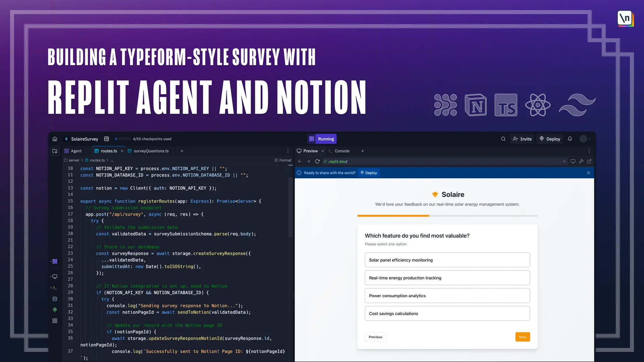The height and width of the screenshot is (362, 644).
Task: Open the file tree panel icon
Action: (x=55, y=151)
